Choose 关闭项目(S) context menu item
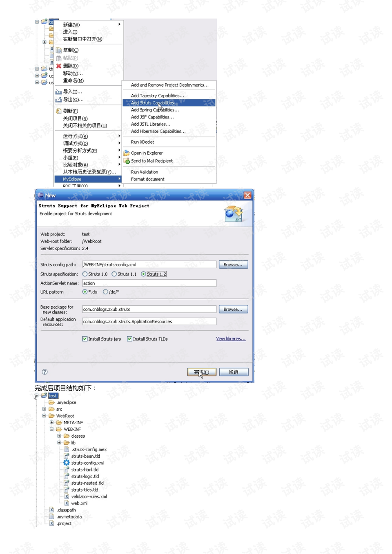 pyautogui.click(x=89, y=118)
